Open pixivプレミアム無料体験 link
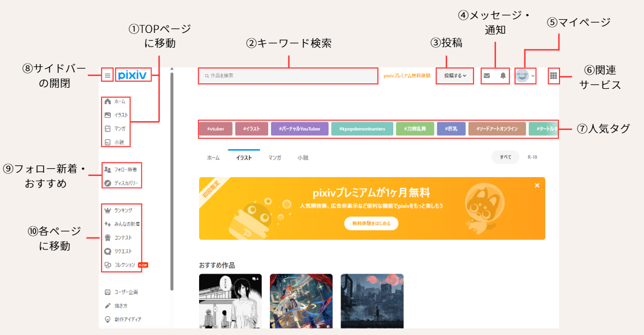This screenshot has width=644, height=335. click(407, 76)
